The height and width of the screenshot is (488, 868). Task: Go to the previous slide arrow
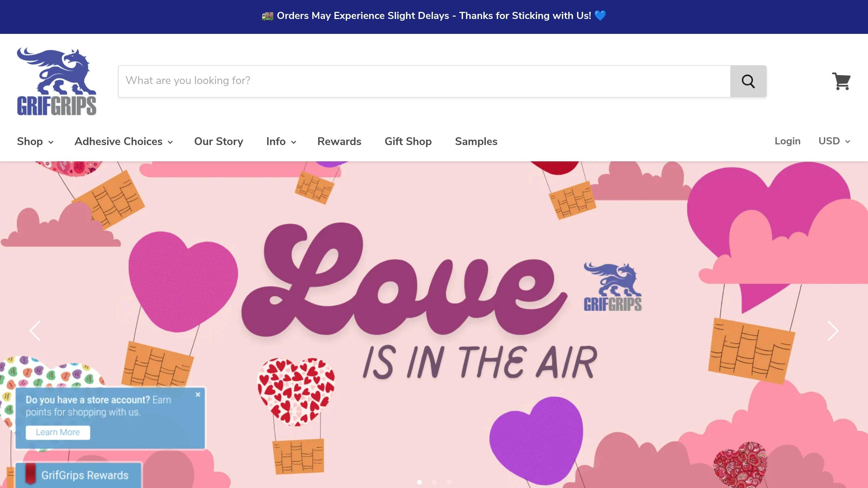(35, 331)
